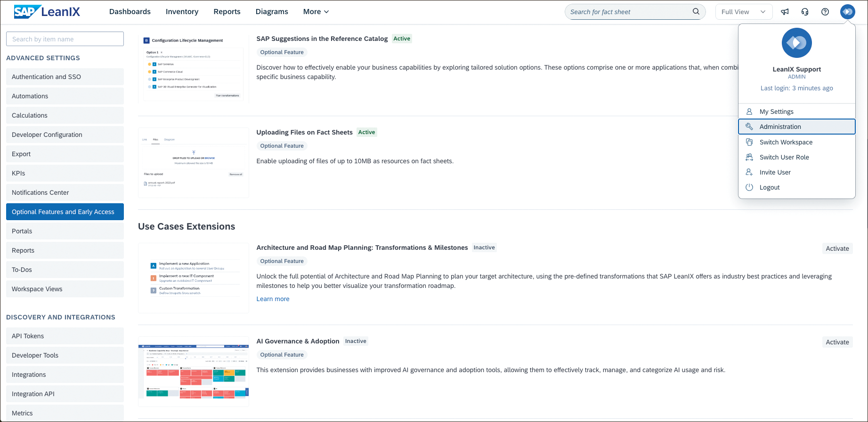Click the Use Cases Extensions heading
The image size is (868, 422).
(x=187, y=226)
